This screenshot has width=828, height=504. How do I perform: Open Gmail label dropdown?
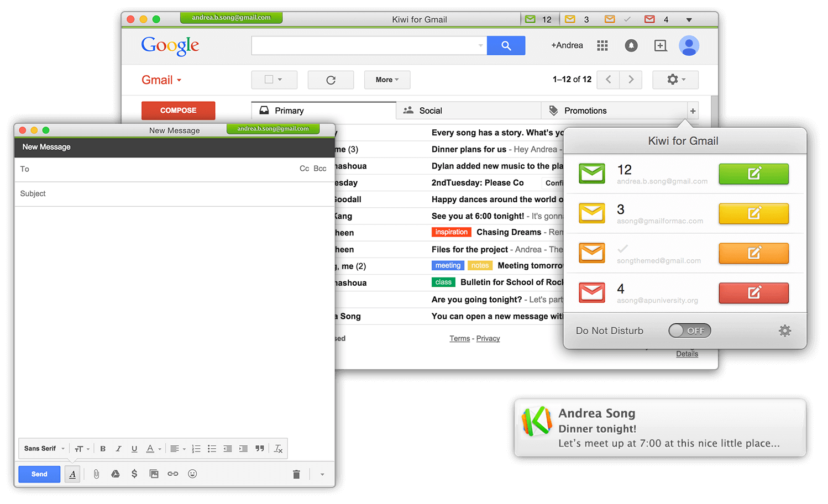coord(161,80)
